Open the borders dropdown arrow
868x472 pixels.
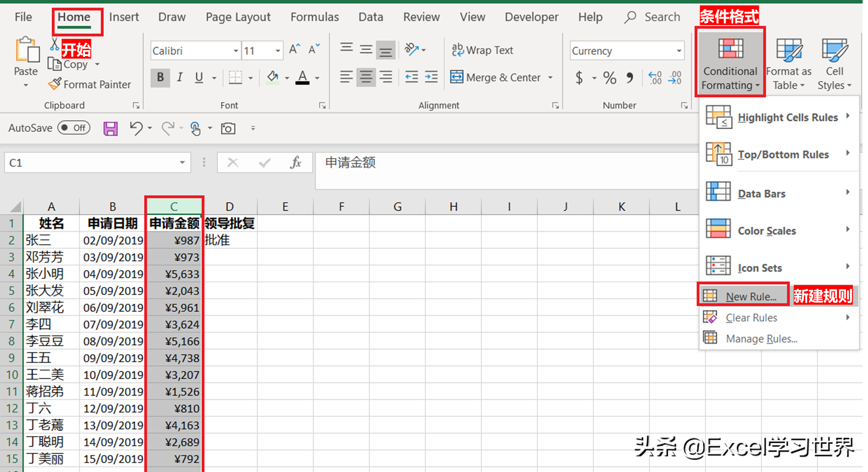251,78
